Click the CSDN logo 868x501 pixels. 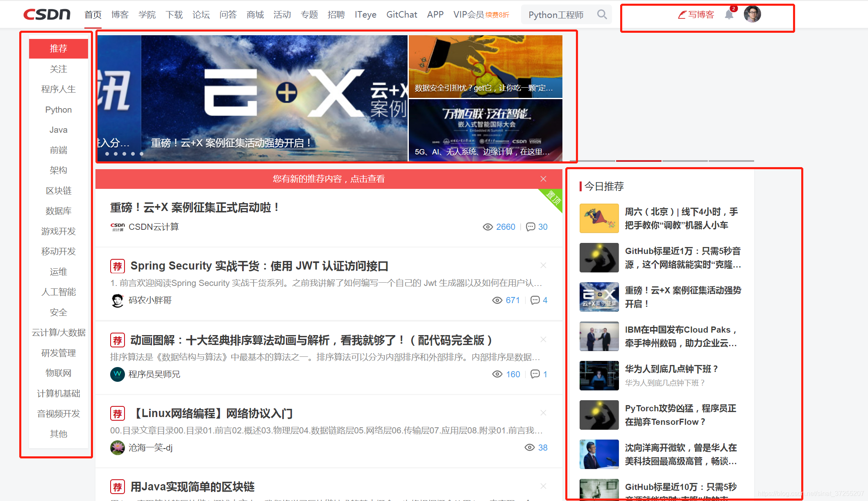click(x=47, y=14)
